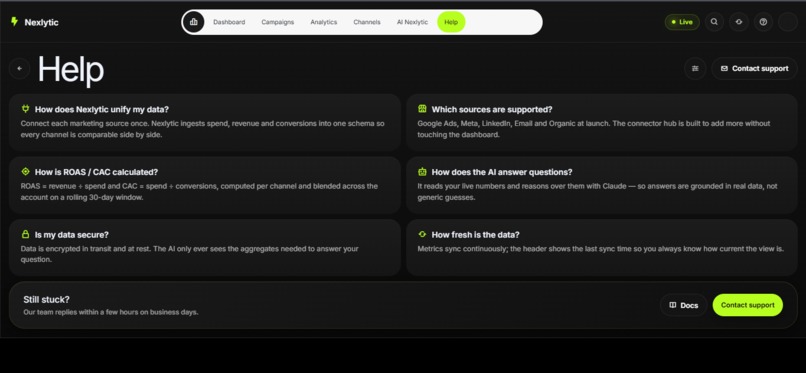Expand How is ROAS / CAC calculated?

pyautogui.click(x=205, y=185)
